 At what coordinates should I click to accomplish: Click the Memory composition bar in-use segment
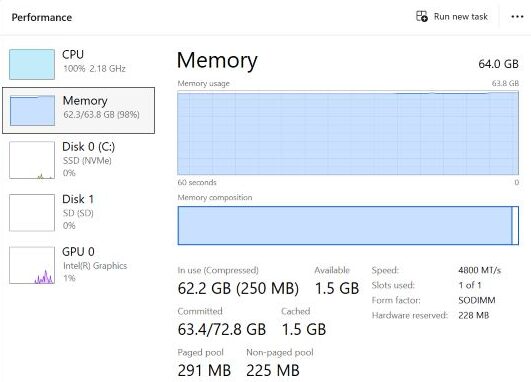[344, 225]
